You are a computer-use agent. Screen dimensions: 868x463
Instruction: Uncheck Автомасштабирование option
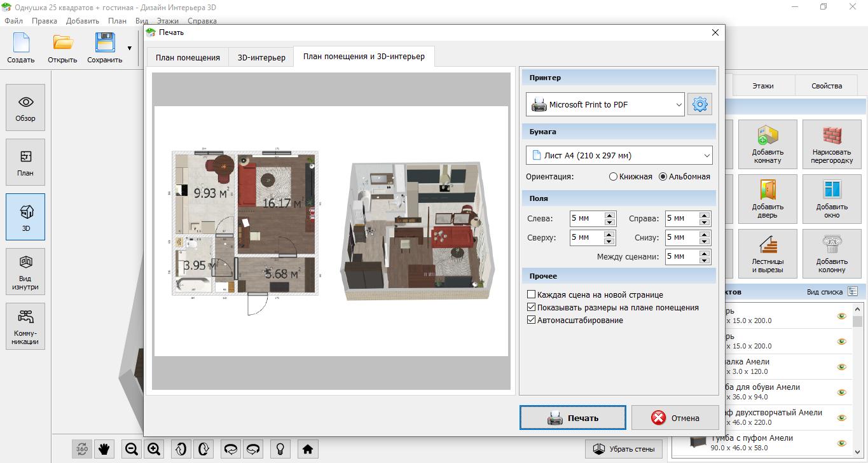pos(532,320)
